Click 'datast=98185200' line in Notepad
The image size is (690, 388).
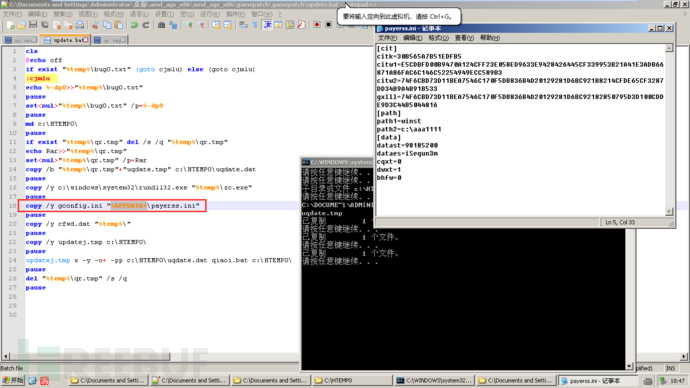point(407,145)
